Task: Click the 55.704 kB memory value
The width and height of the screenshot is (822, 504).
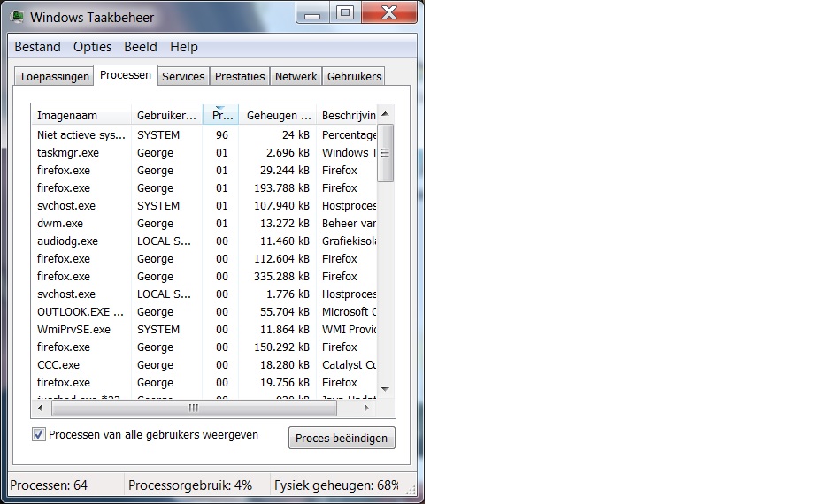Action: [x=285, y=312]
